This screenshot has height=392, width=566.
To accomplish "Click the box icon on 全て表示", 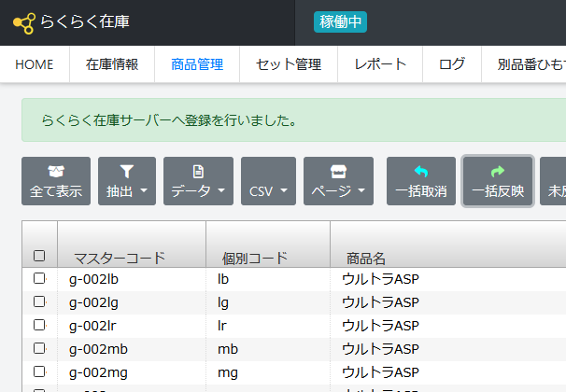I will pyautogui.click(x=56, y=172).
